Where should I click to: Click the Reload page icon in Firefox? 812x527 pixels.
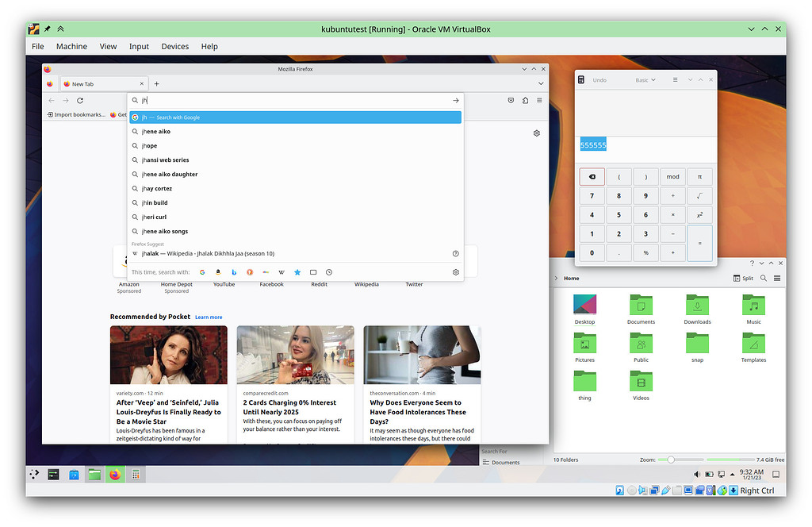coord(79,100)
